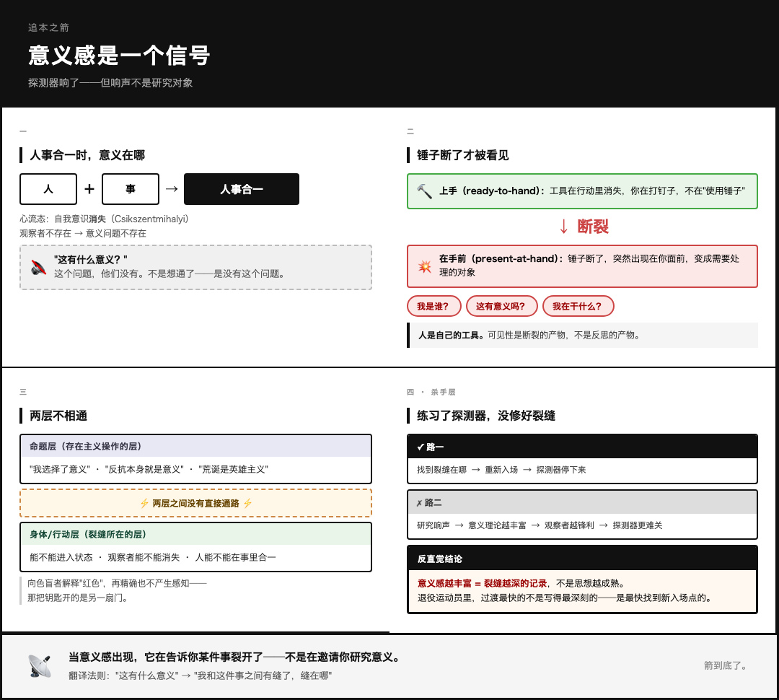Click the heading 锤子断了才被看见
Viewport: 779px width, 700px height.
click(x=462, y=155)
